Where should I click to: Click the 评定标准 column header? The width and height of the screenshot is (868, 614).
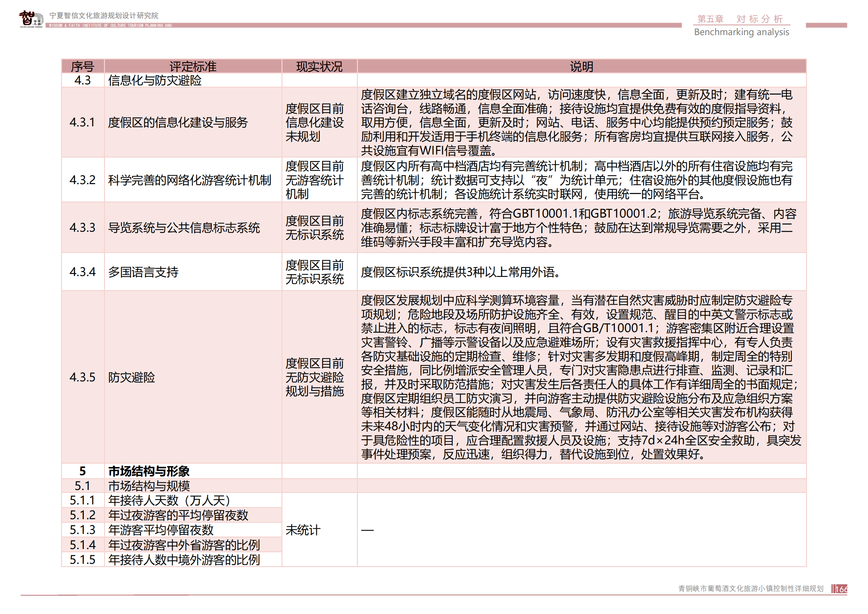(x=193, y=67)
